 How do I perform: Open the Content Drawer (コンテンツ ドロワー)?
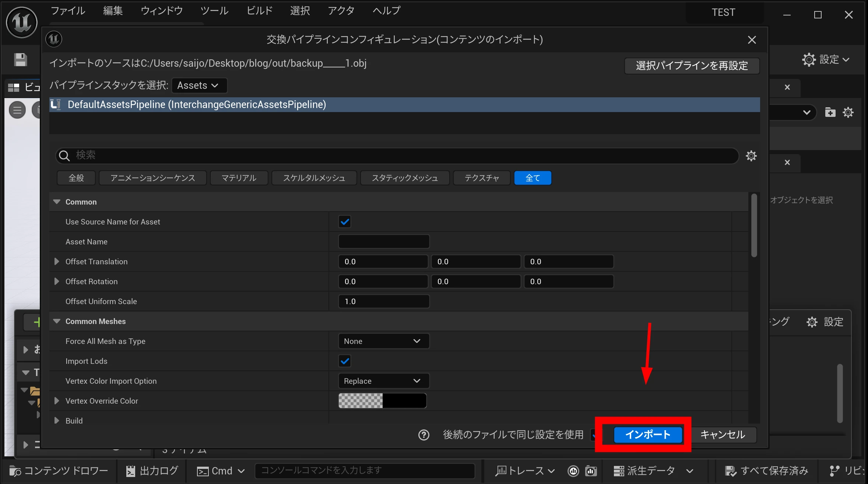pyautogui.click(x=59, y=471)
